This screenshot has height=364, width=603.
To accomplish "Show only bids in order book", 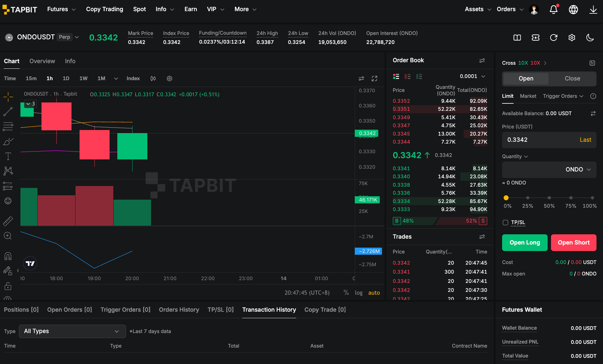I will [419, 76].
